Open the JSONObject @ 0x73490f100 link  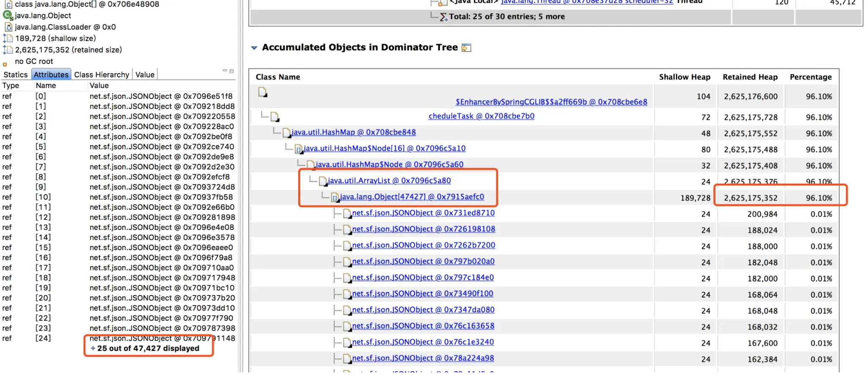click(423, 293)
